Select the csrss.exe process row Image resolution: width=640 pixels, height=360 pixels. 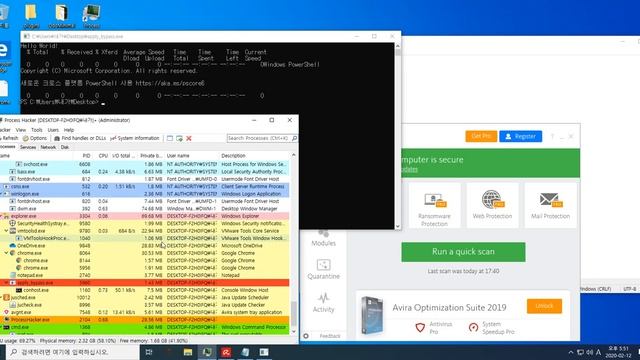[144, 186]
